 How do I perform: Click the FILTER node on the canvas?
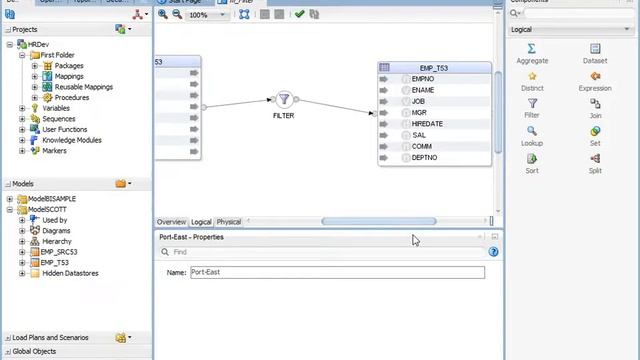tap(284, 99)
